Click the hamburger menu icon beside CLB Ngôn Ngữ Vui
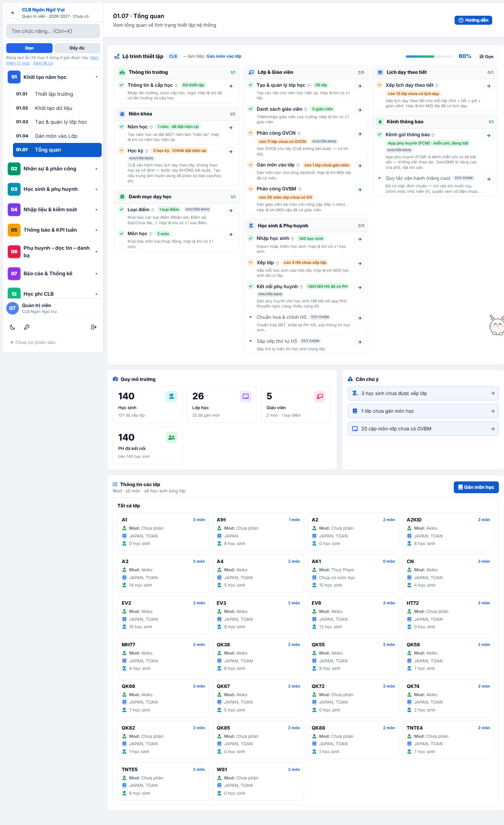 pyautogui.click(x=13, y=13)
